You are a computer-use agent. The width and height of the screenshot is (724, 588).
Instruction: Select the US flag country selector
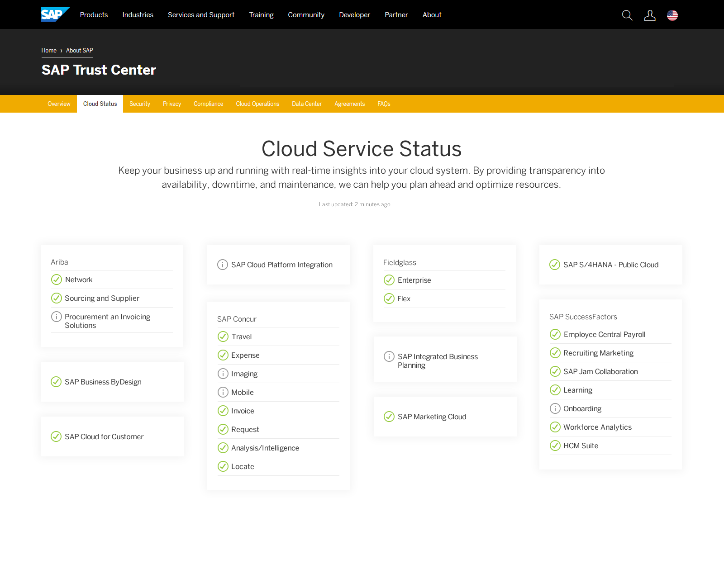(x=672, y=15)
